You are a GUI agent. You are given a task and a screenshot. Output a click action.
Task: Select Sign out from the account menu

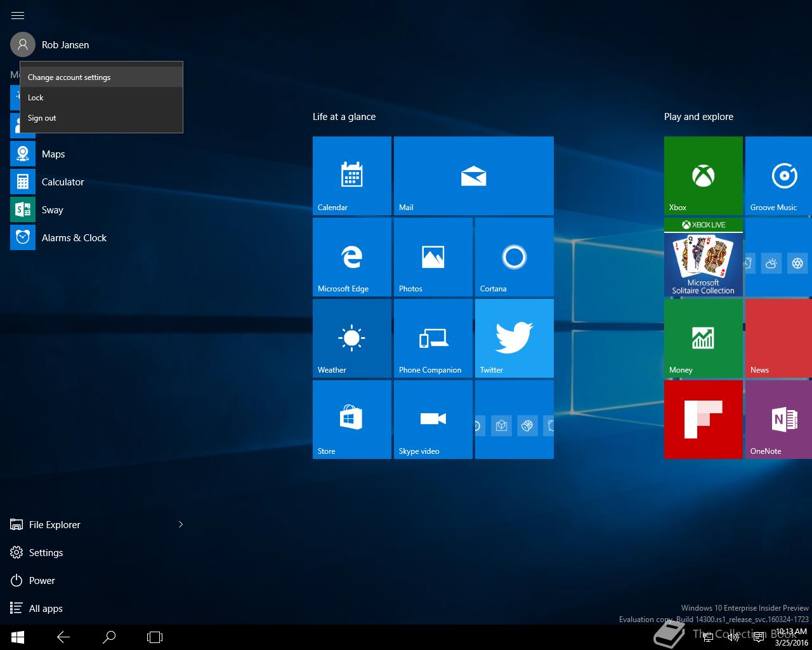(101, 117)
